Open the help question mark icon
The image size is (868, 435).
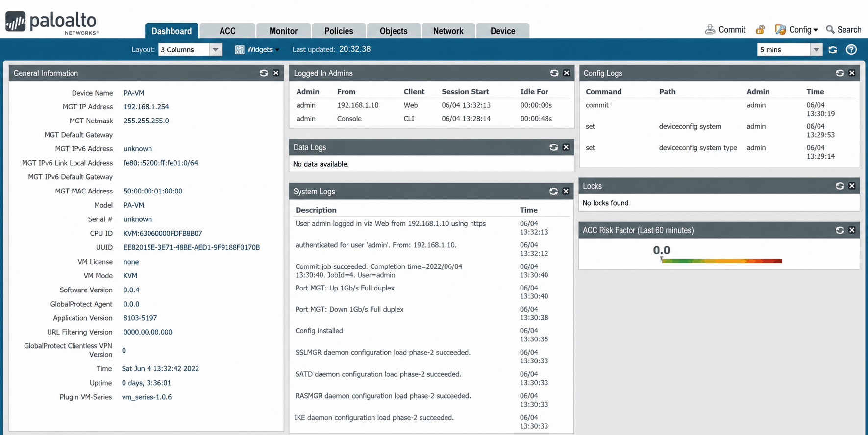pyautogui.click(x=851, y=49)
